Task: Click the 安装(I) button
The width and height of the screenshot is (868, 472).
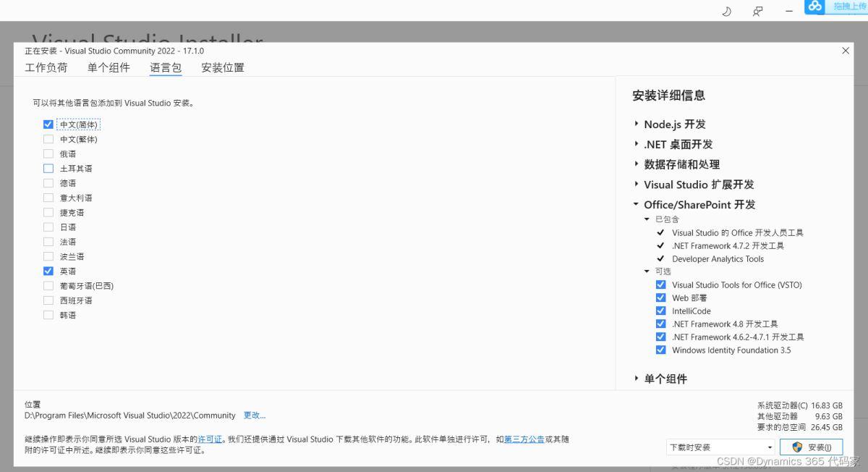Action: pos(811,447)
